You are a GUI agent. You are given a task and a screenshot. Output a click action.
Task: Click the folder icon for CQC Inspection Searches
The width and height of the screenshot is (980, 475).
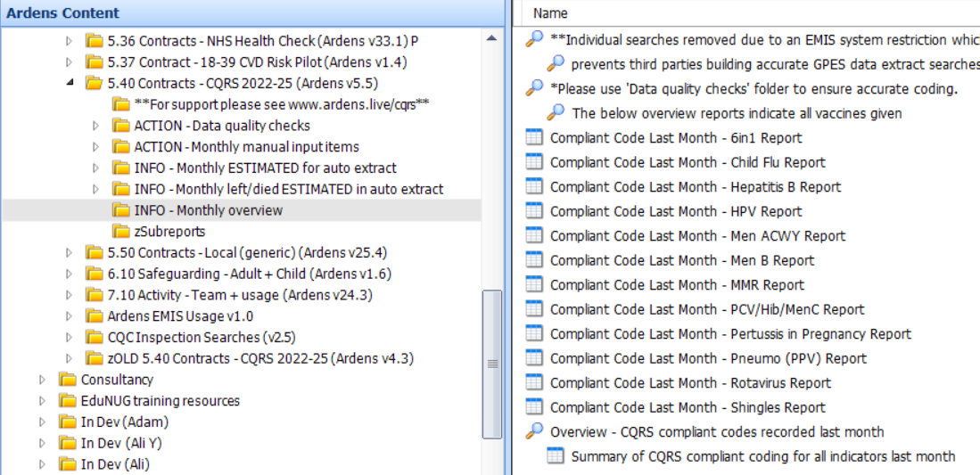[95, 338]
